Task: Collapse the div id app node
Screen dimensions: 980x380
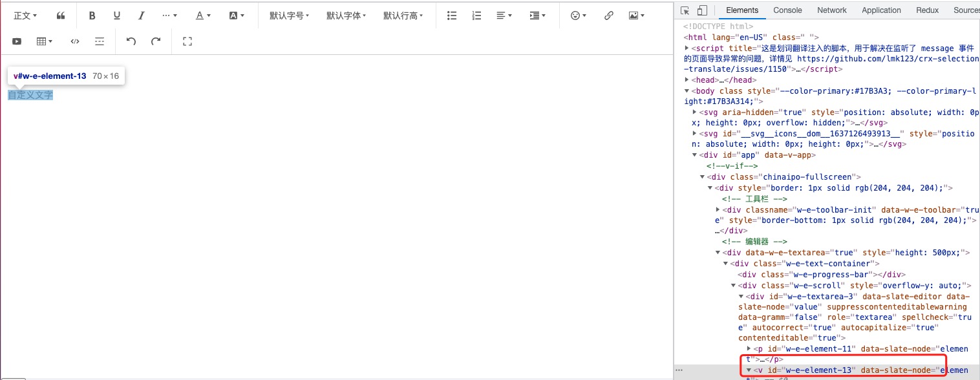Action: tap(695, 155)
